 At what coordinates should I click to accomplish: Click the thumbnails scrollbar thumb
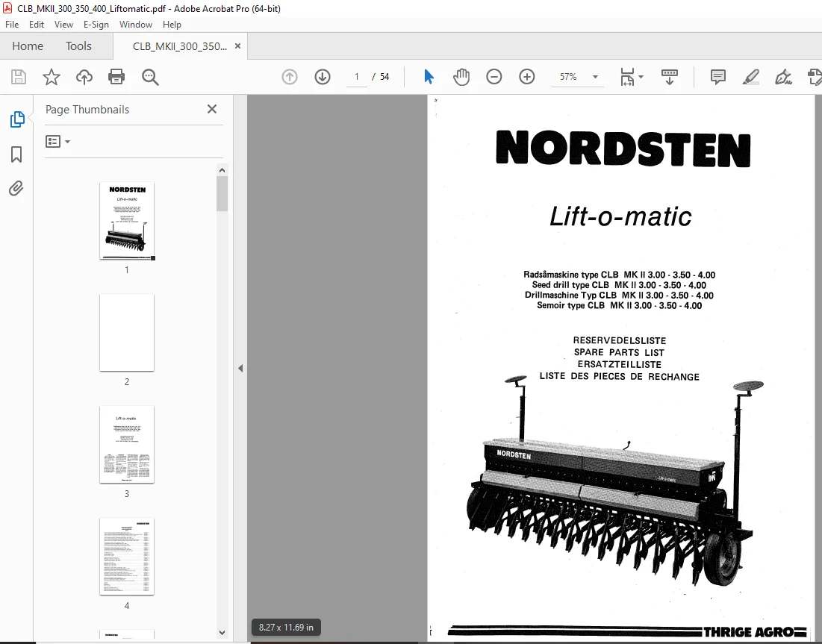222,193
